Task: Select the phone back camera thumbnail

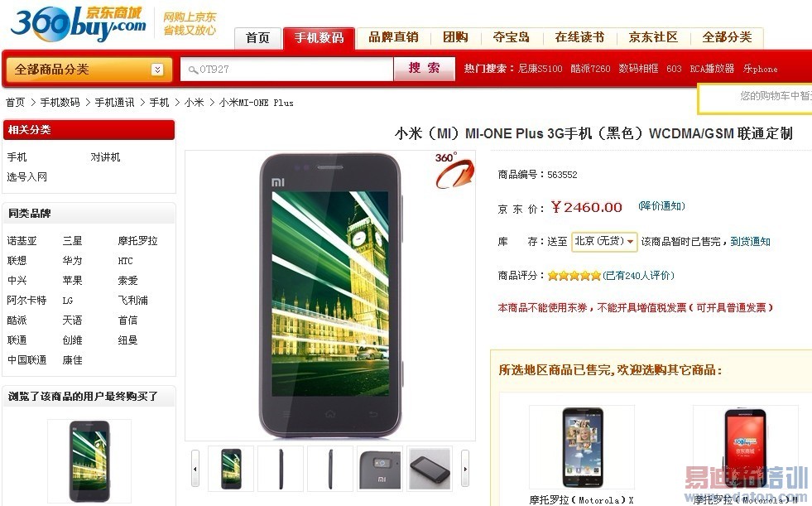Action: coord(380,469)
